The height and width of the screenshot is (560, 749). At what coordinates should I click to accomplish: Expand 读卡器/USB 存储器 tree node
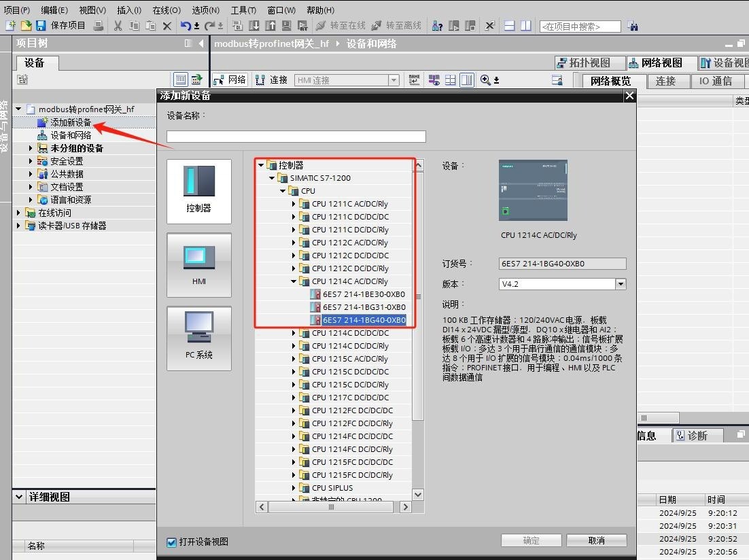(x=18, y=226)
